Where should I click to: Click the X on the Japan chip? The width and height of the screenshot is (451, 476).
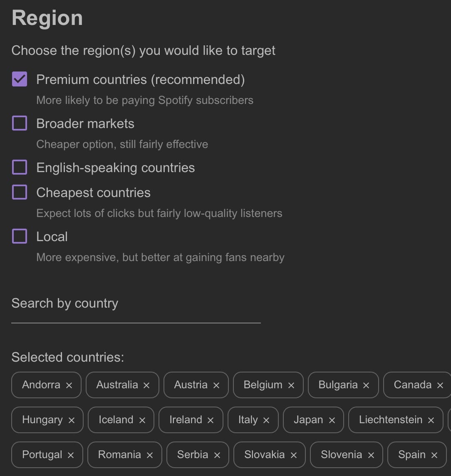click(332, 420)
